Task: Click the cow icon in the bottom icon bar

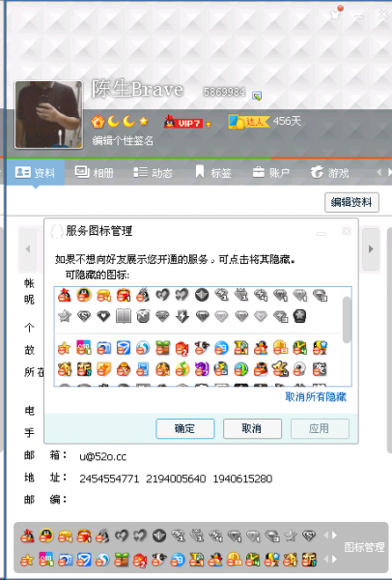Action: click(159, 560)
